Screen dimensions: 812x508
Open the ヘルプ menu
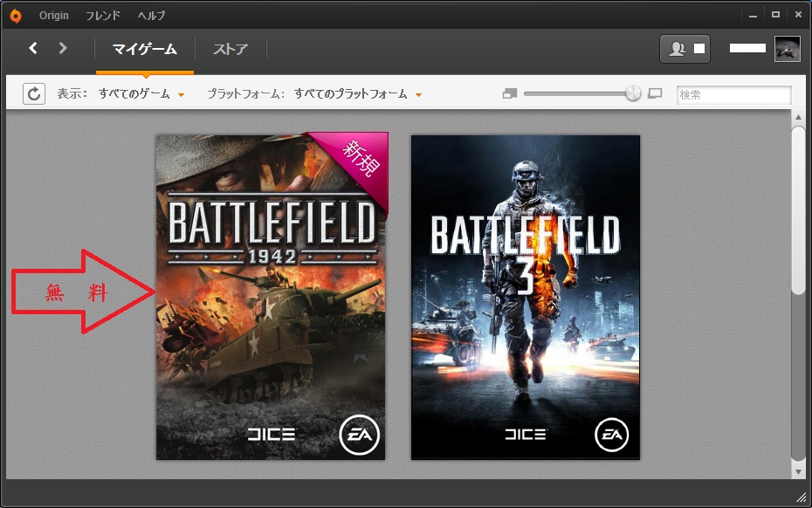pyautogui.click(x=151, y=16)
